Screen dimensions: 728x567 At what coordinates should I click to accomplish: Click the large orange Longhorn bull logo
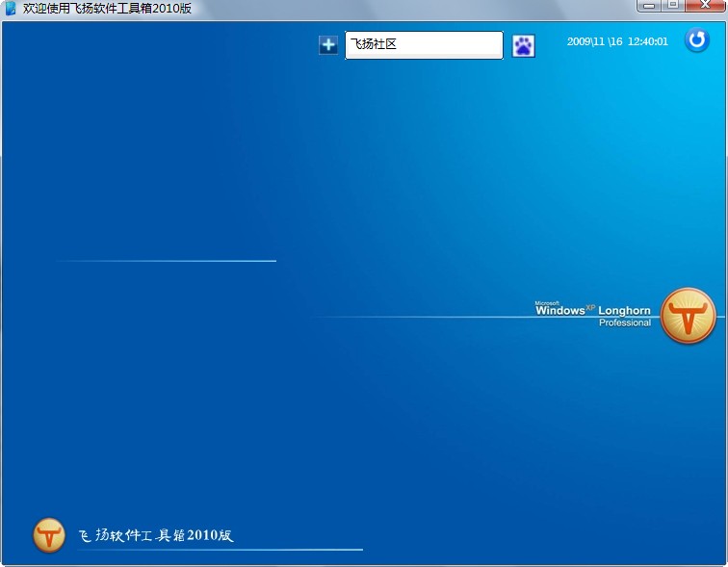coord(688,316)
